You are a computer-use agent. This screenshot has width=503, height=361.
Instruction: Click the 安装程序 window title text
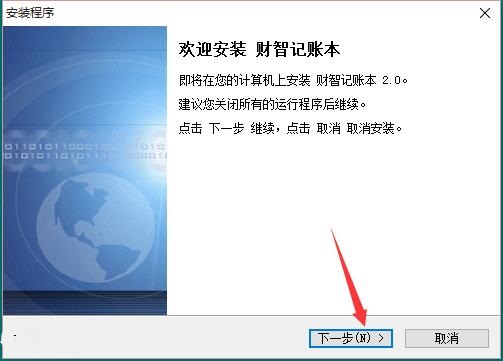tap(30, 13)
